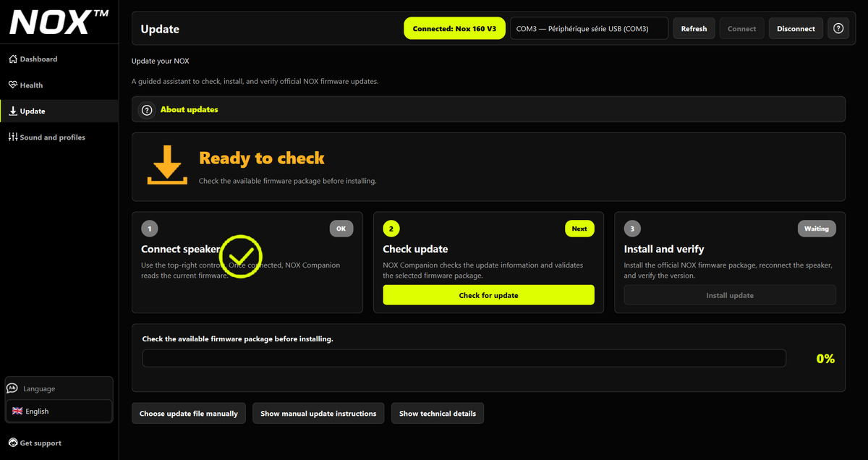Click the Get support icon

click(x=13, y=443)
